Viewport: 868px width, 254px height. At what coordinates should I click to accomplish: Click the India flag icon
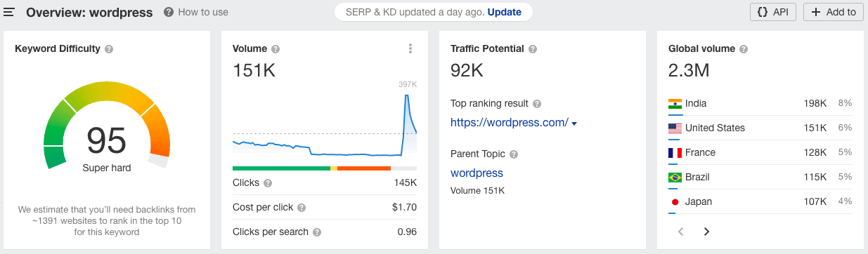675,104
